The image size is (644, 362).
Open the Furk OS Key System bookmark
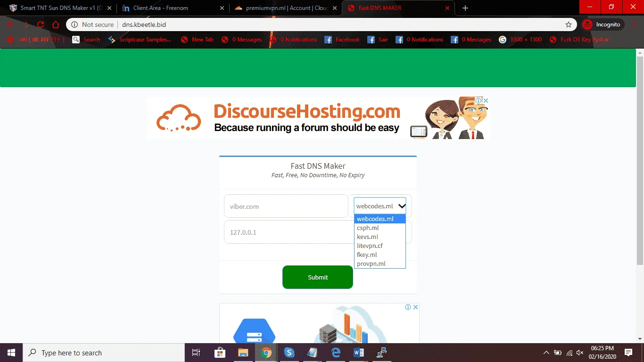580,40
